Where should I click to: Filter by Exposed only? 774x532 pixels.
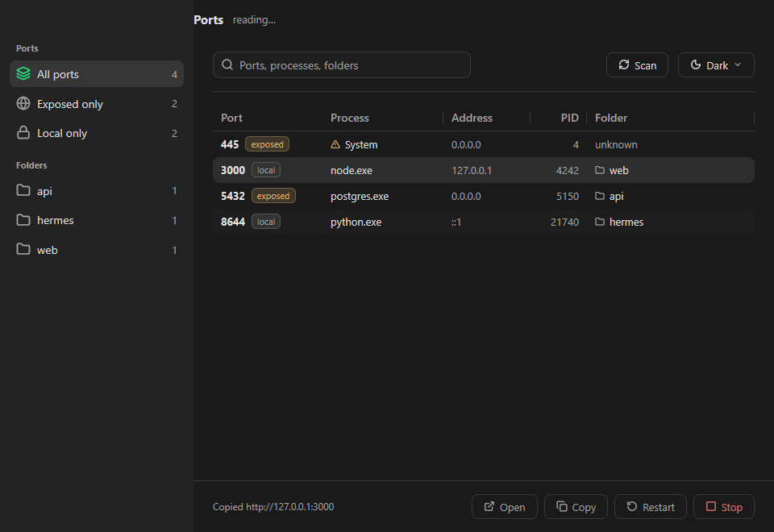coord(97,104)
